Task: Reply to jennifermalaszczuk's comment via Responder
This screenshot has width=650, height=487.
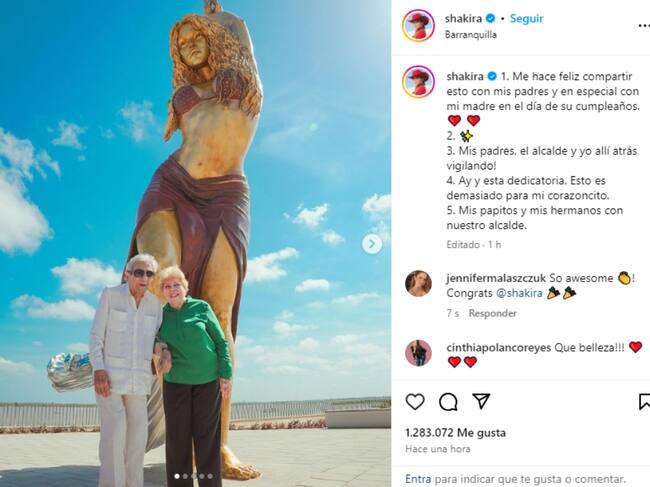Action: tap(492, 313)
